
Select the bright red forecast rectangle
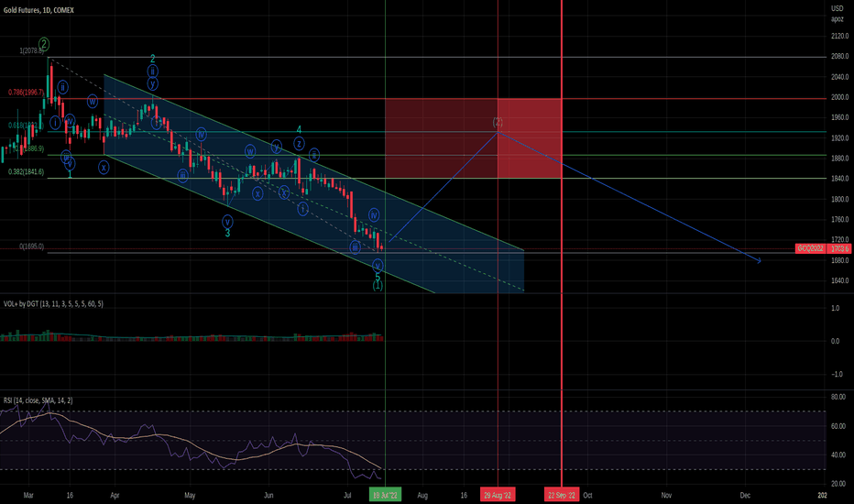point(530,138)
